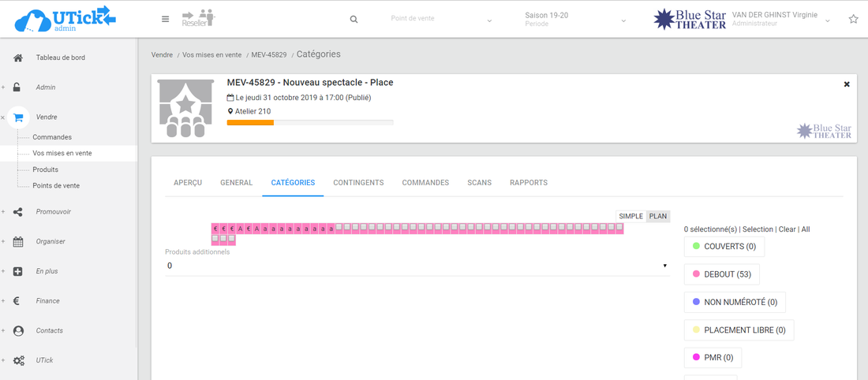The width and height of the screenshot is (868, 380).
Task: Toggle the DEBOUT (53) category
Action: (721, 274)
